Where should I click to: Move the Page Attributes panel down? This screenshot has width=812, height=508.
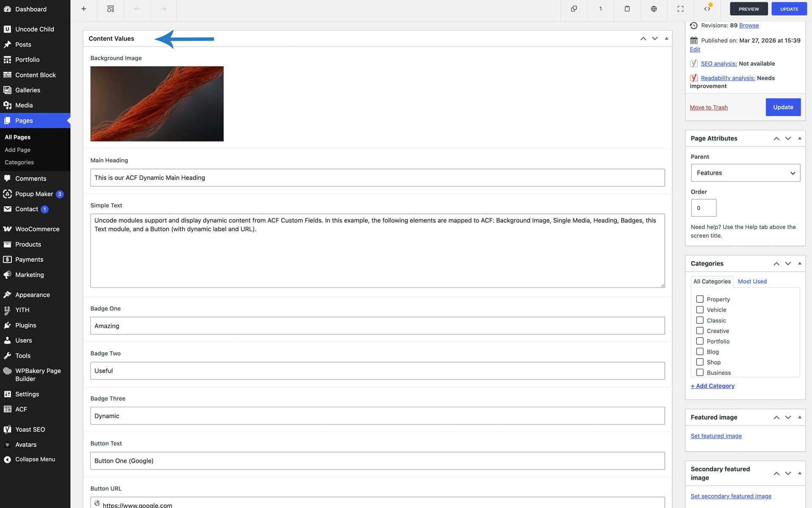point(788,138)
